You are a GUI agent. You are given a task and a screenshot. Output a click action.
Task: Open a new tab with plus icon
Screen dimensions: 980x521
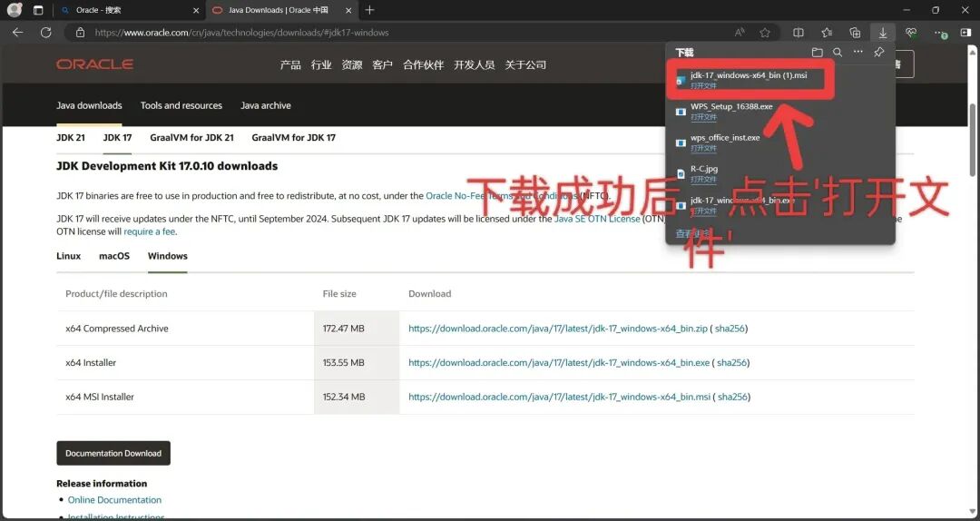pyautogui.click(x=369, y=10)
